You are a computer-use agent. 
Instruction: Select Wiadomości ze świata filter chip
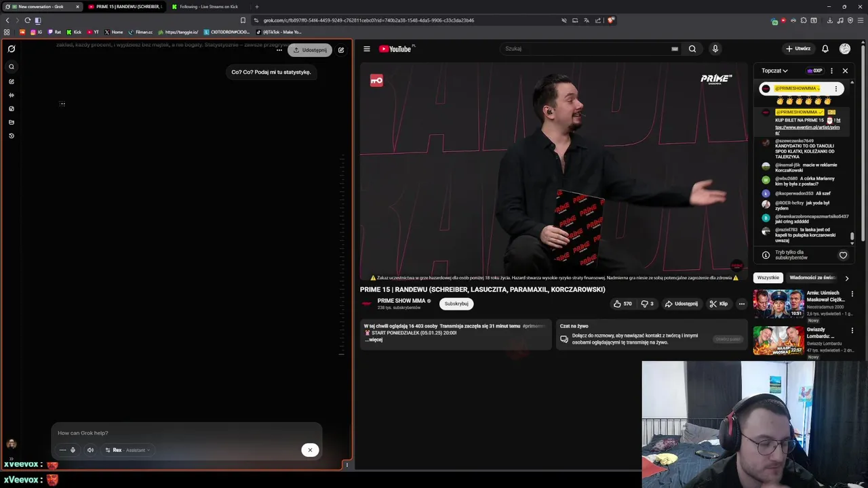812,278
